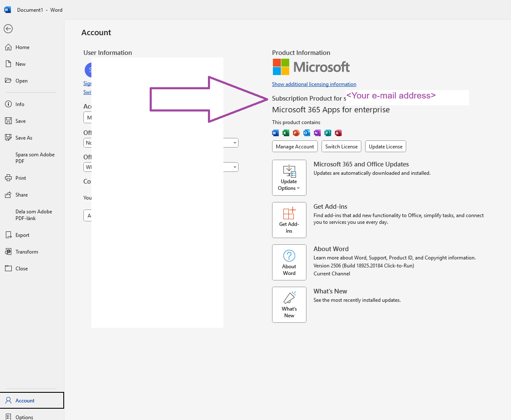
Task: Click the Publisher app icon
Action: tap(328, 133)
